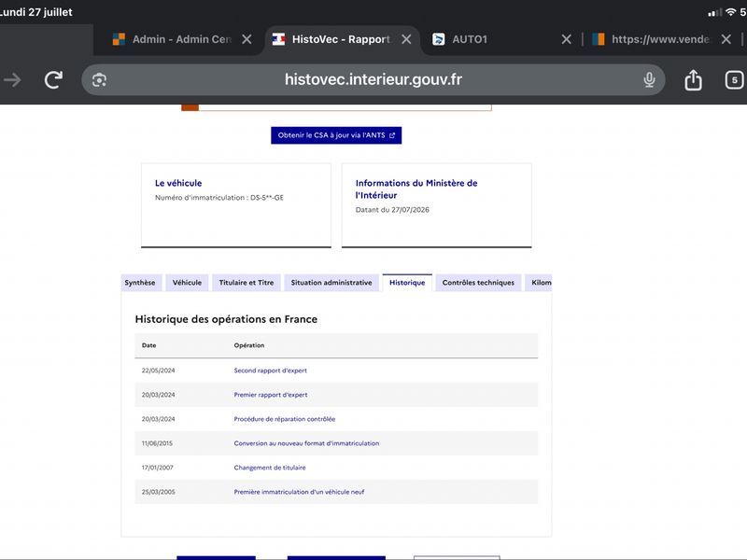Screen dimensions: 747x560
Task: Close the https://www.vende tab
Action: (x=726, y=39)
